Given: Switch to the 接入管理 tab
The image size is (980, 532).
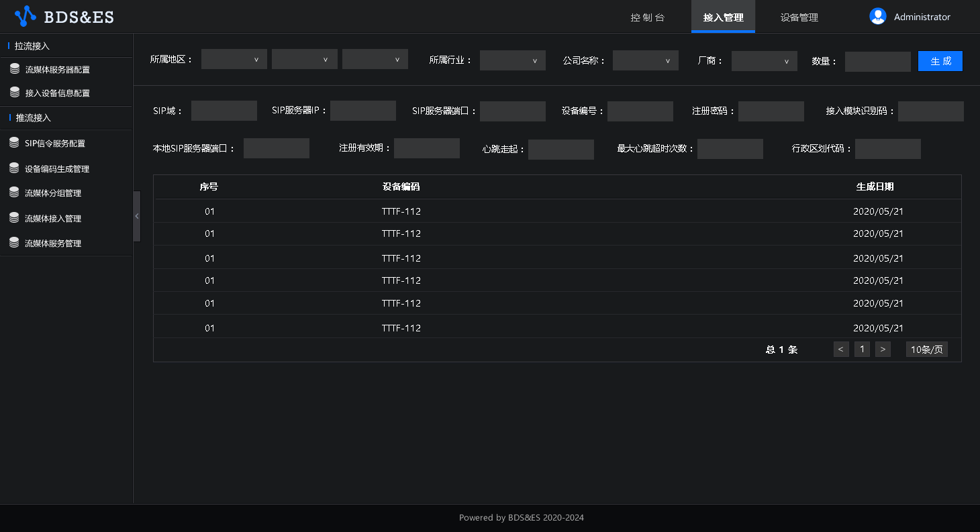Looking at the screenshot, I should 723,16.
